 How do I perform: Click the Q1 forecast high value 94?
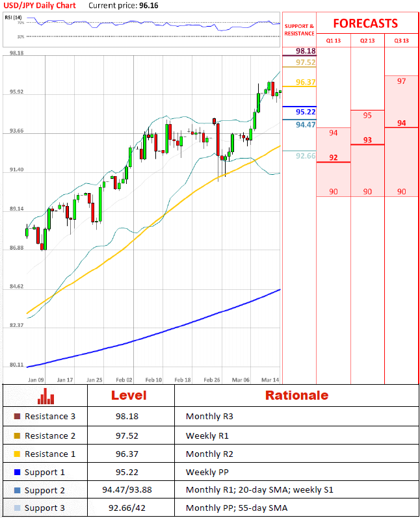tap(334, 133)
